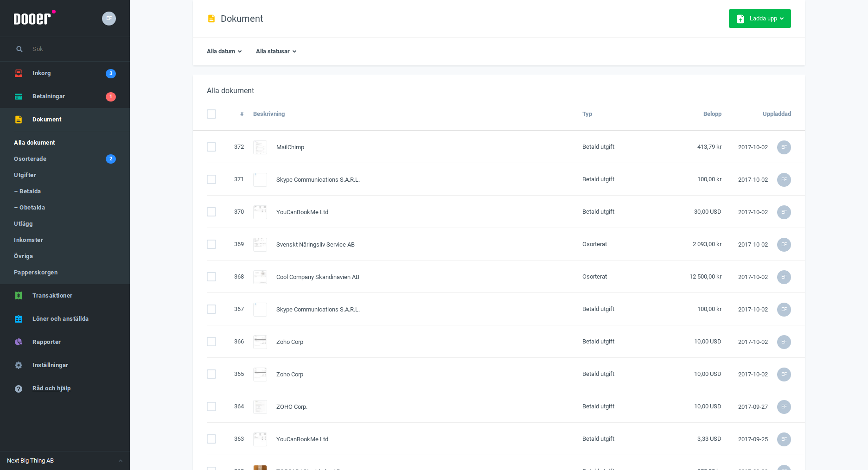Open Betalningar via its card icon
Screen dimensions: 868x470
click(19, 96)
